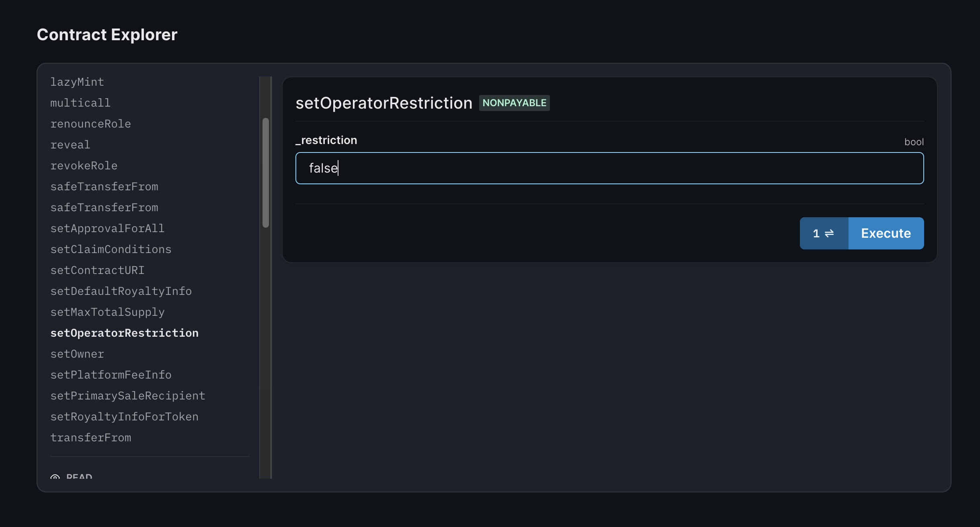Click the network switcher icon button

(x=823, y=233)
